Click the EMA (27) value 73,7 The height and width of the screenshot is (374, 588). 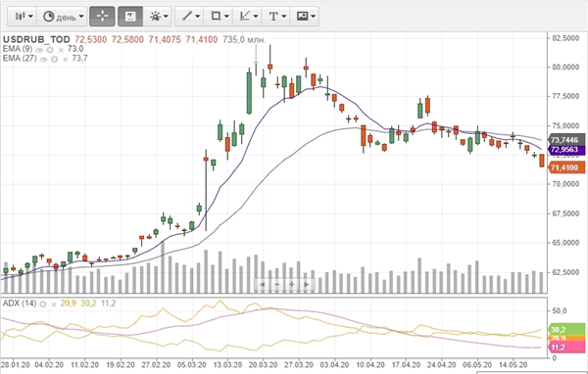coord(79,59)
